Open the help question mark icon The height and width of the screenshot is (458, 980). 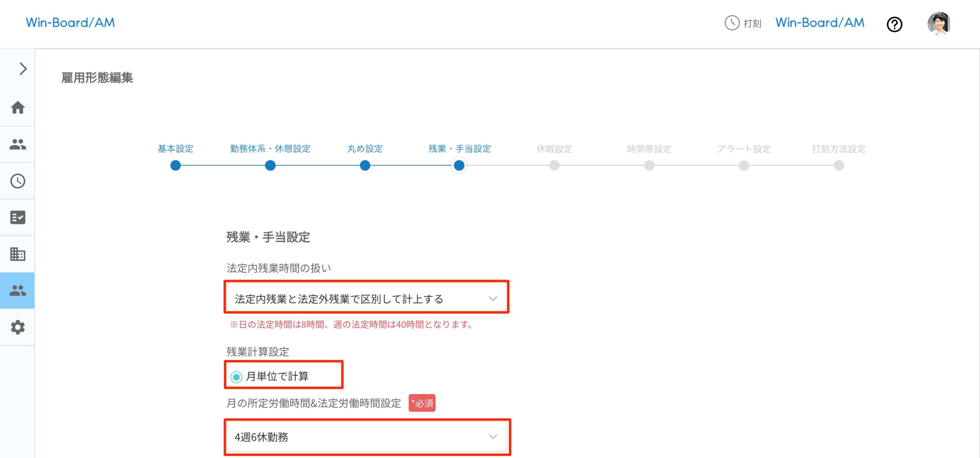point(894,24)
